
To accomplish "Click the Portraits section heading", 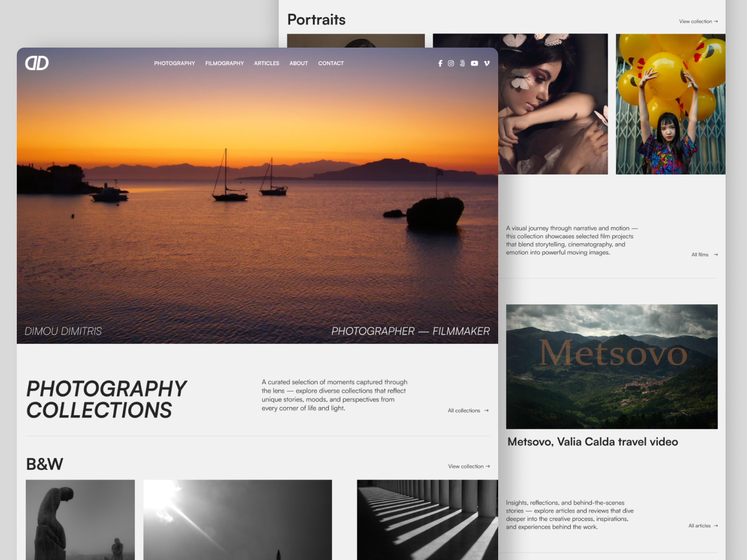I will [x=317, y=20].
